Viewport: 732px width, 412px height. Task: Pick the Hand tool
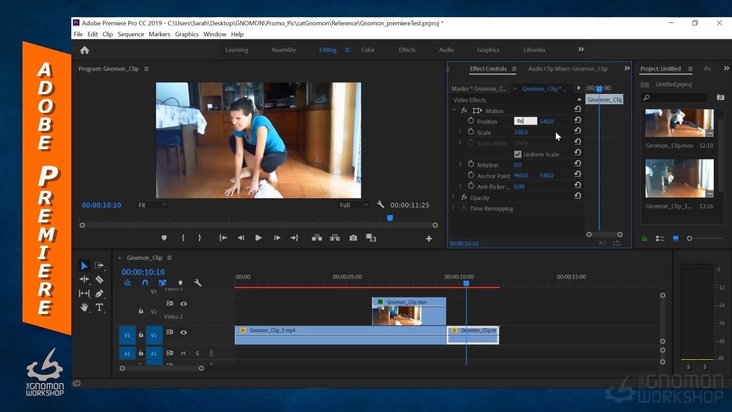coord(85,308)
